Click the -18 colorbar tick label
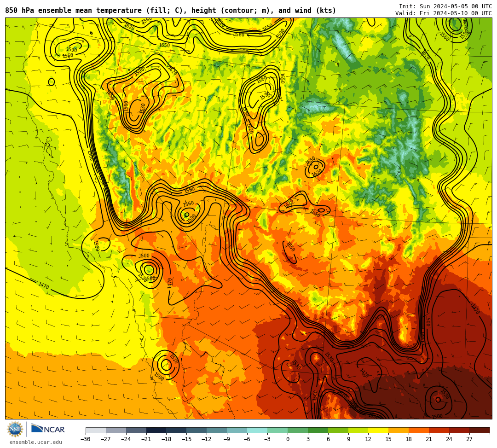 pos(167,439)
